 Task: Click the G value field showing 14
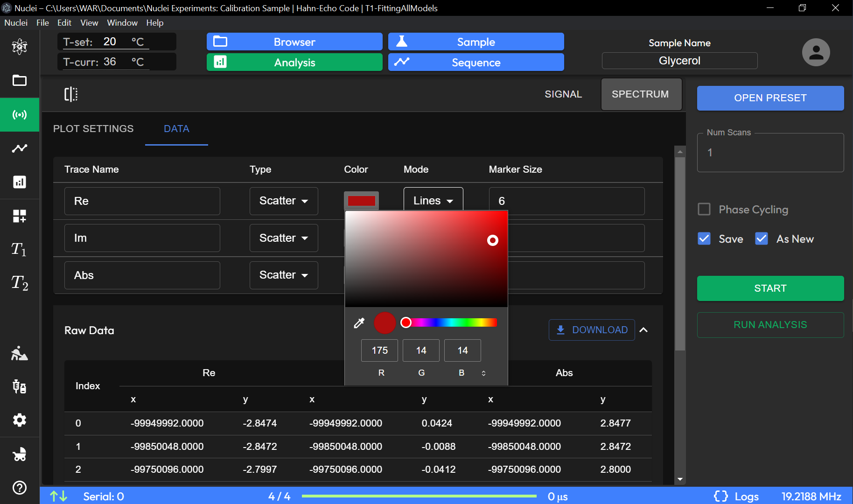pyautogui.click(x=421, y=350)
